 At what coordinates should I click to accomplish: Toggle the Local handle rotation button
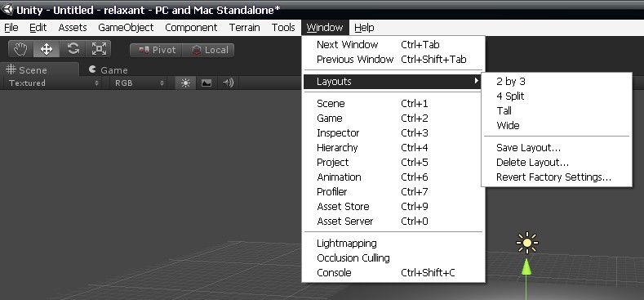point(209,50)
